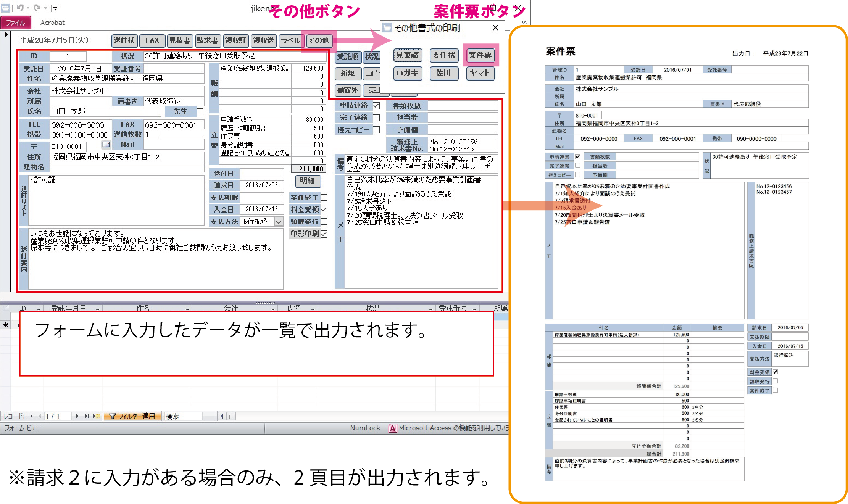This screenshot has height=504, width=848.
Task: Go to next record navigation arrow
Action: click(x=77, y=416)
